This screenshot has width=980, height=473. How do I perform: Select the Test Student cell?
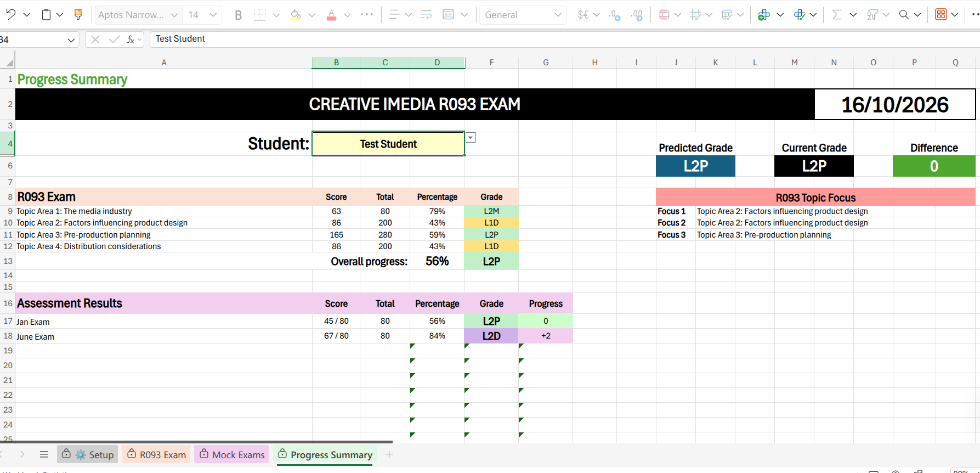(x=388, y=144)
